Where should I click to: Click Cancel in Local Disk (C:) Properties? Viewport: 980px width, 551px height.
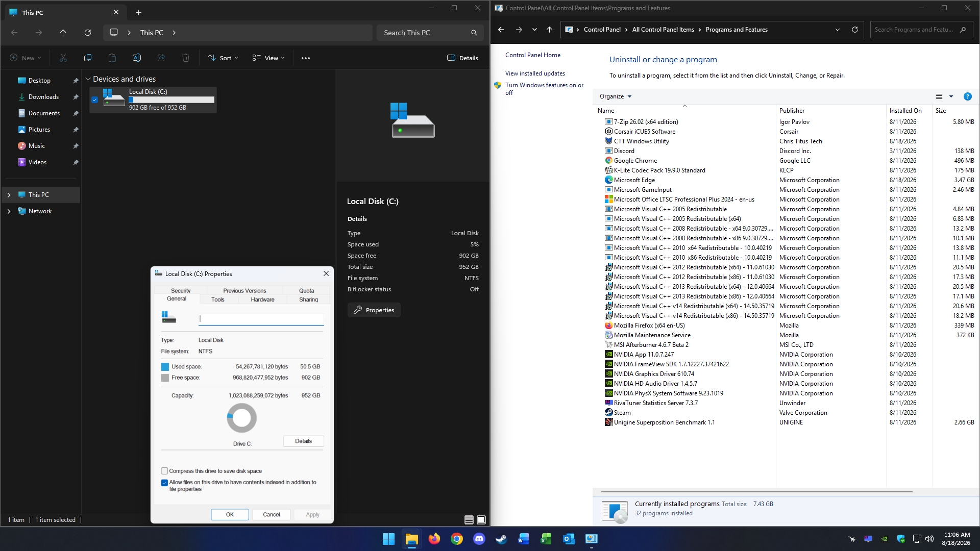[x=272, y=514]
